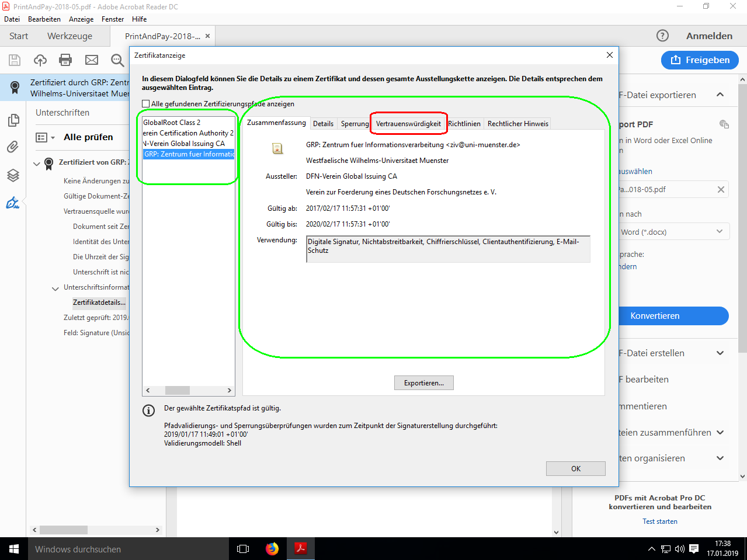Collapse the 'Unterschriftsinformationen' tree node
Screen dimensions: 747x560
coord(55,288)
